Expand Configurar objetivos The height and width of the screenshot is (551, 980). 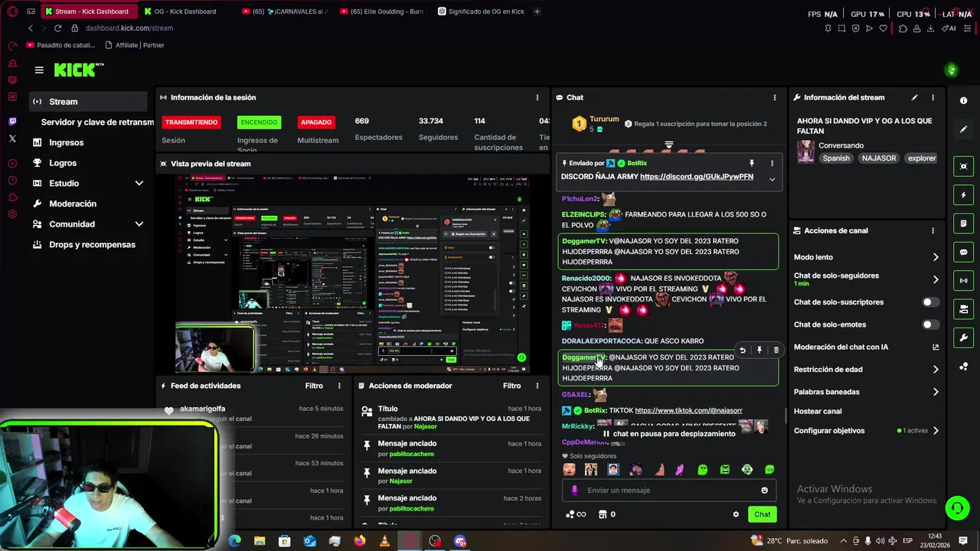936,431
